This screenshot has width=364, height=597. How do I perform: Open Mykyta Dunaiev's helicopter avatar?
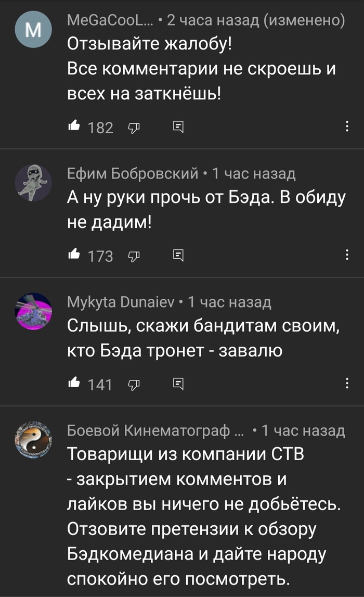[33, 311]
